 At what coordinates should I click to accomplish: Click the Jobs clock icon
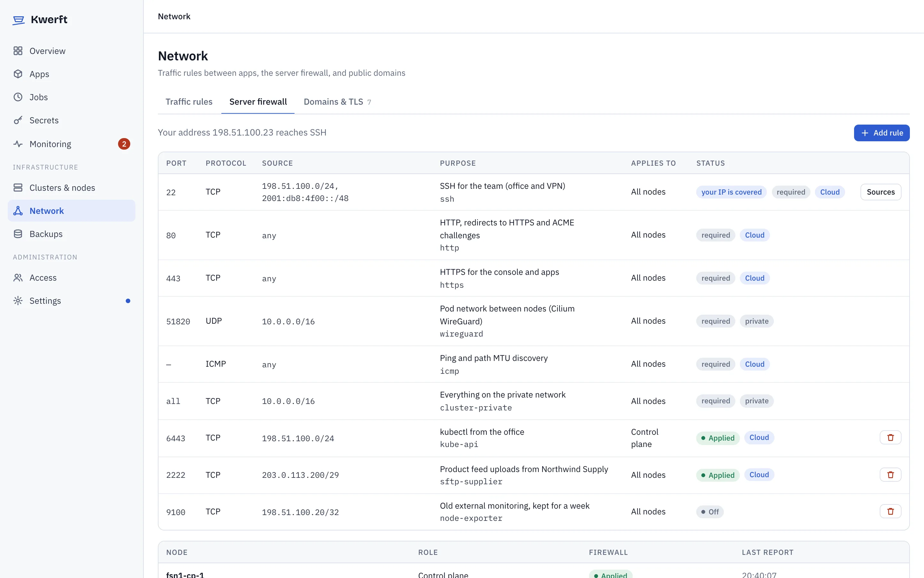[x=18, y=97]
